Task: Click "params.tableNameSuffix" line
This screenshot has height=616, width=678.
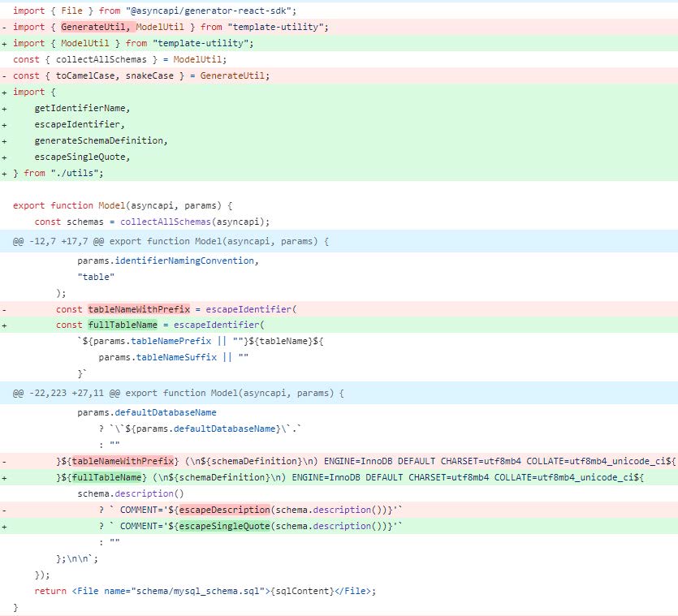Action: tap(339, 357)
